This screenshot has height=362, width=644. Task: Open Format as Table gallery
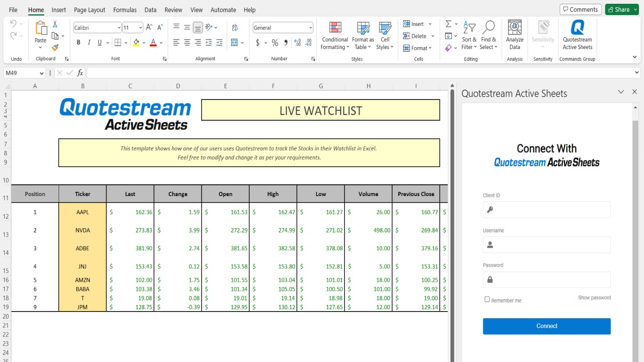(363, 35)
